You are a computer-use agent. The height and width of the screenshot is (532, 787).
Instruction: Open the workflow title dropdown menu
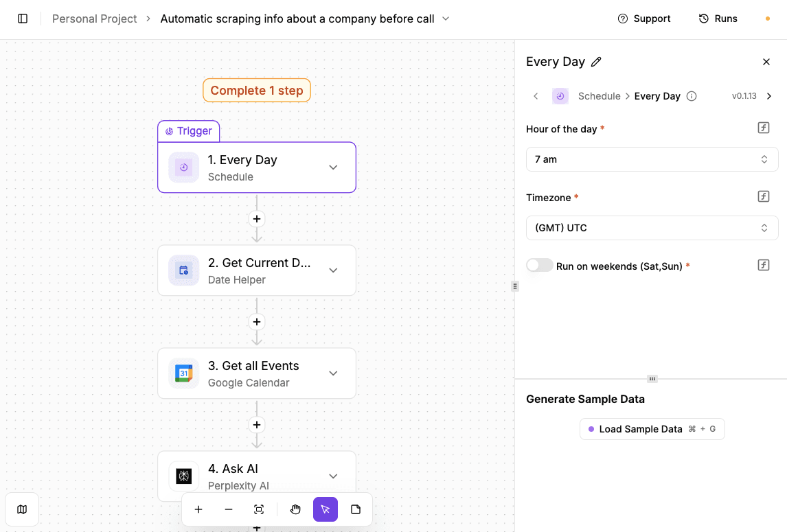[446, 19]
